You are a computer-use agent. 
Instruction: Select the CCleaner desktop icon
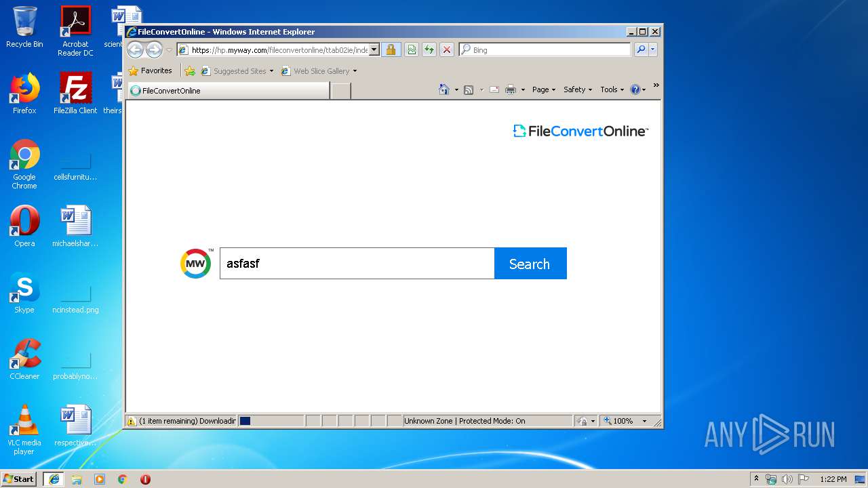click(24, 359)
